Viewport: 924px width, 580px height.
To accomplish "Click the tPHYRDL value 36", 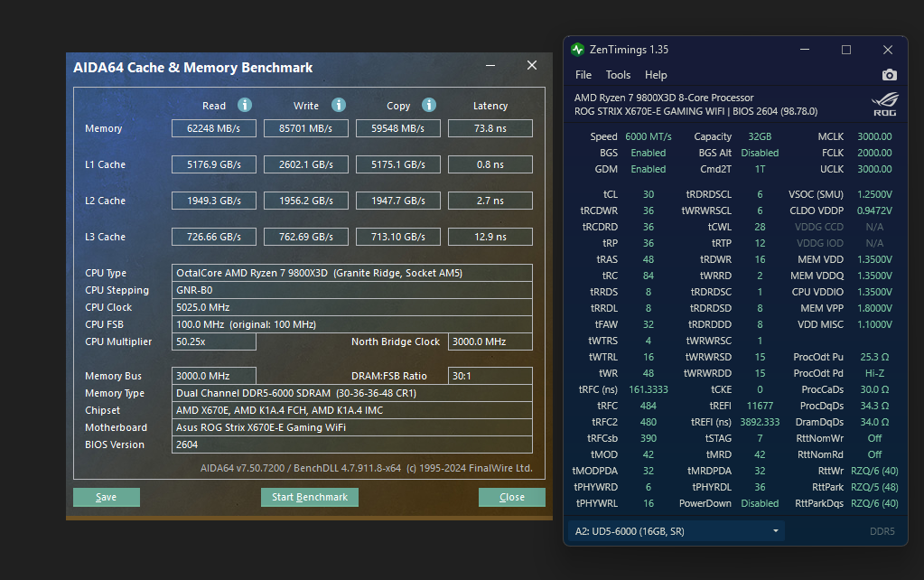I will tap(760, 487).
